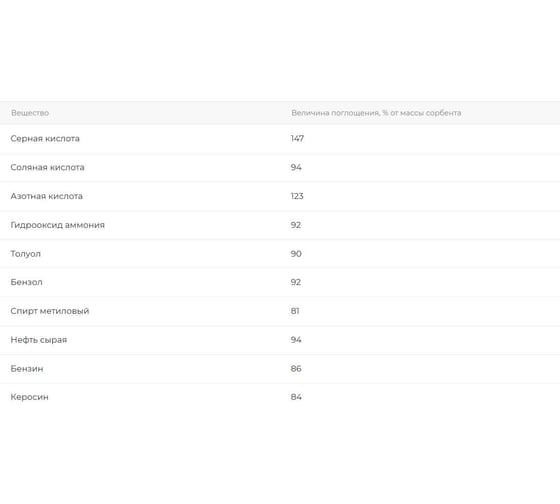Select the Гидрооксид аммония row

point(280,225)
